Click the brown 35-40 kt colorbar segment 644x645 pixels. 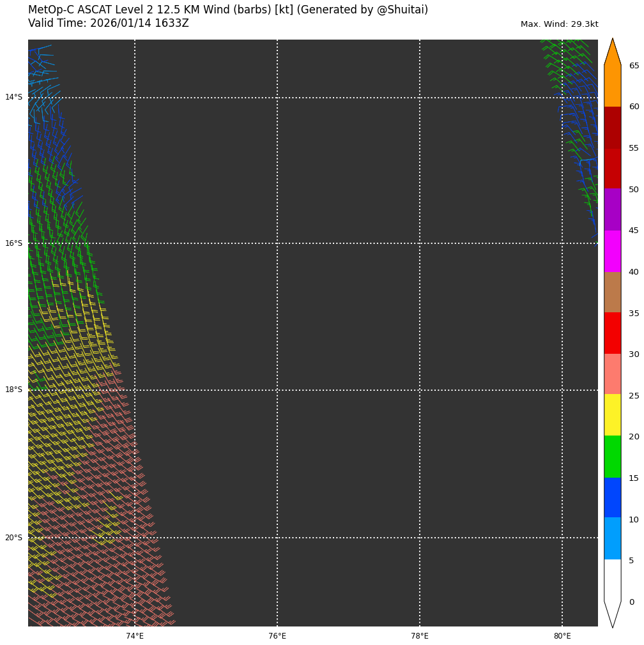(x=612, y=292)
